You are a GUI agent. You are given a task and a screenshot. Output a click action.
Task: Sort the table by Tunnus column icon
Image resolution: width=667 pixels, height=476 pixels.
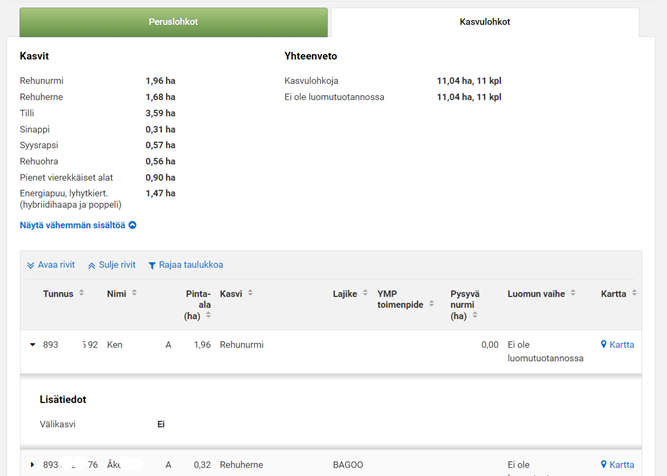82,294
